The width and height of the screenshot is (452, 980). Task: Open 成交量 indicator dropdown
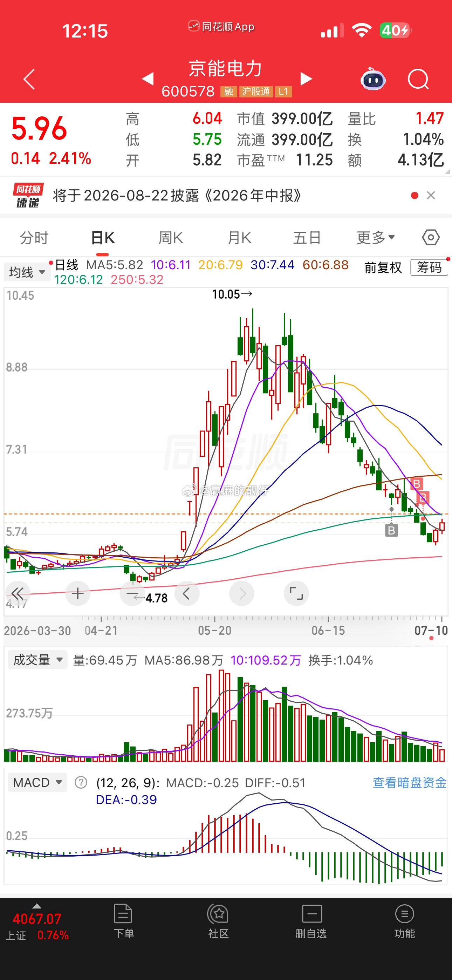[38, 660]
